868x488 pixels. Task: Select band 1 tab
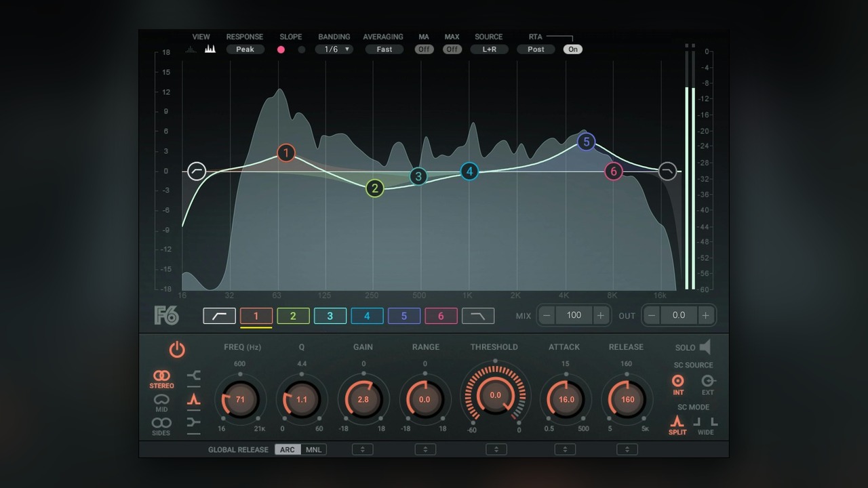click(x=256, y=316)
